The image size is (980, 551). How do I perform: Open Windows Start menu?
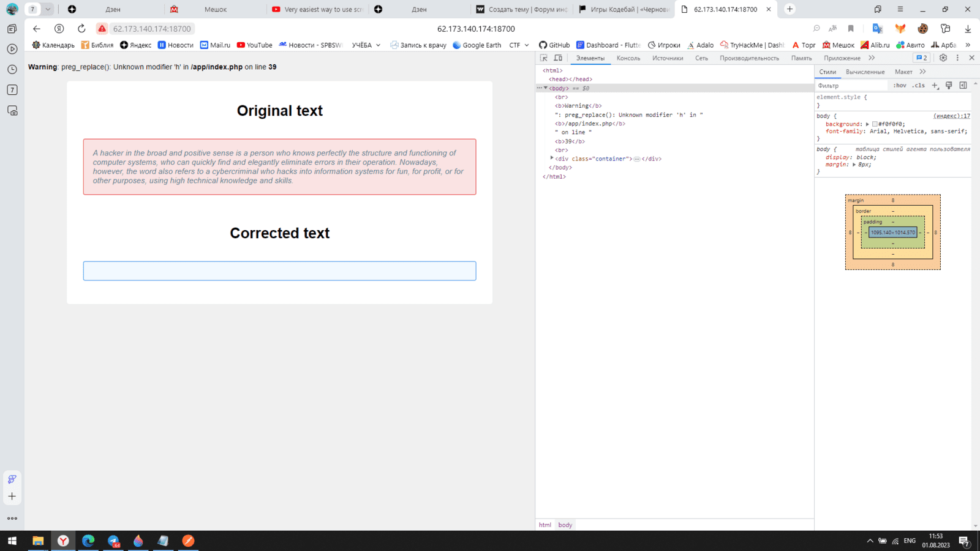[x=12, y=541]
